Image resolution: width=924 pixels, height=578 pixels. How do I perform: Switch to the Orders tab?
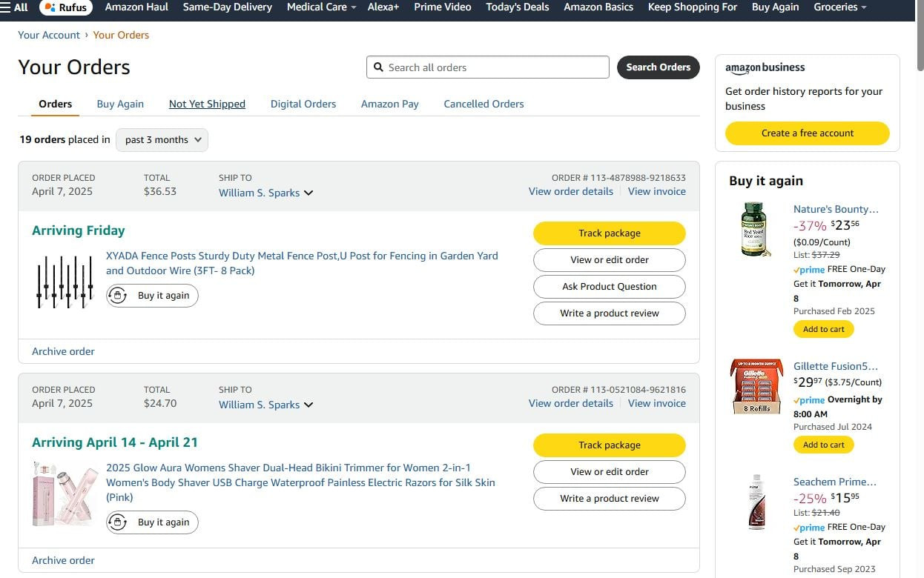56,104
